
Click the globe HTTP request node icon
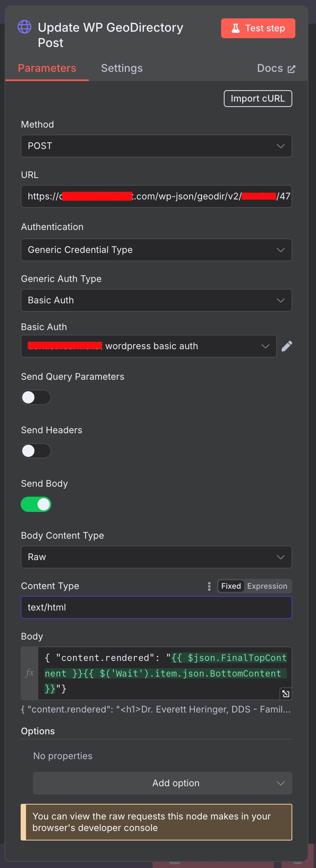[x=24, y=27]
